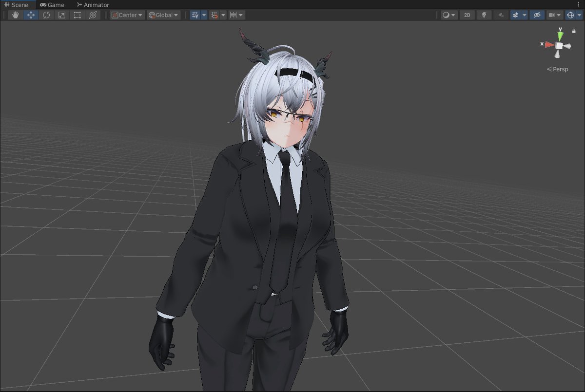Switch to the Animator tab
This screenshot has width=585, height=392.
pos(93,5)
